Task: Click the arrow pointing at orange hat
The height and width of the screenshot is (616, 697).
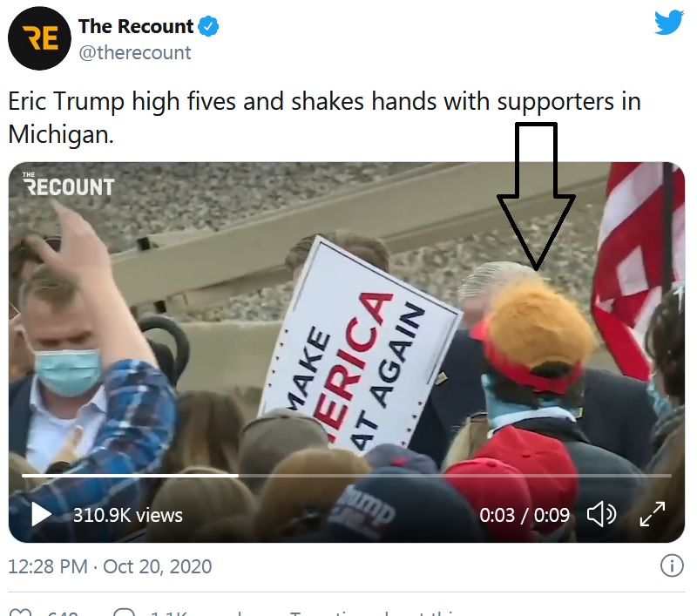Action: coord(536,196)
